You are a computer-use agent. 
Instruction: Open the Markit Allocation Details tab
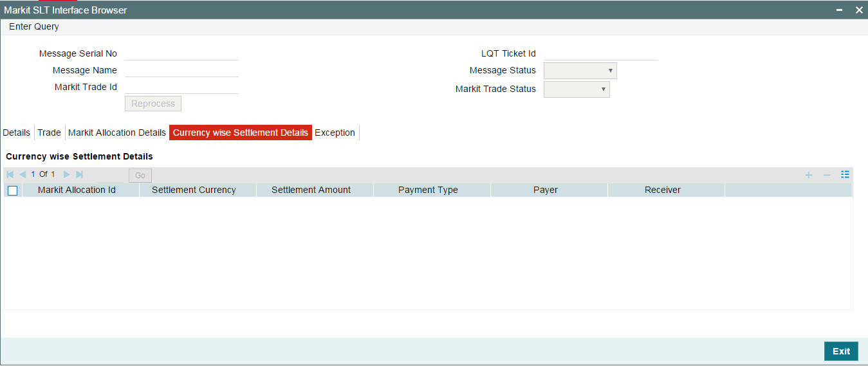coord(117,133)
